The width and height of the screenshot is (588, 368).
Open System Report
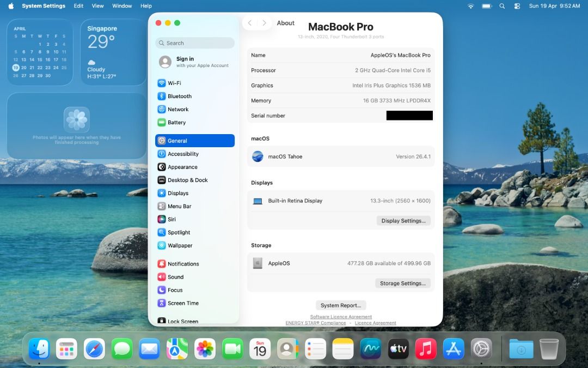(340, 305)
